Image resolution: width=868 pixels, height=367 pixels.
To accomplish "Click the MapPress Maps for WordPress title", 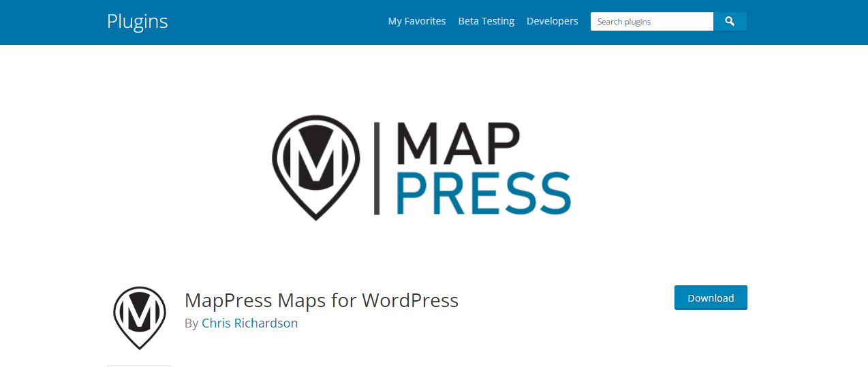I will (x=322, y=300).
